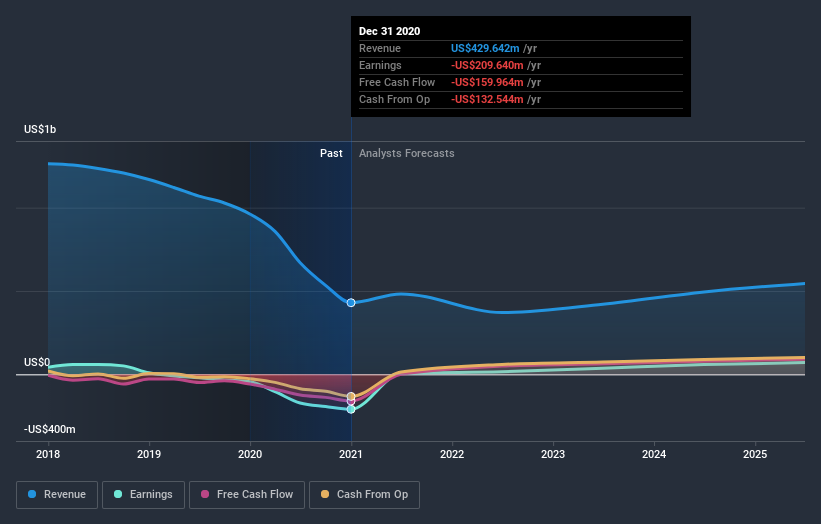Click the Past label on chart
821x524 pixels.
(x=331, y=153)
